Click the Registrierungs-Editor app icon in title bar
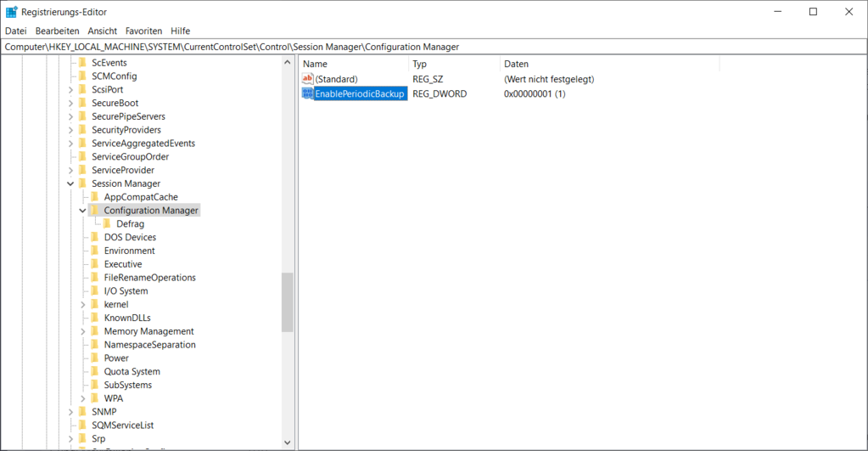The image size is (868, 451). pos(11,12)
